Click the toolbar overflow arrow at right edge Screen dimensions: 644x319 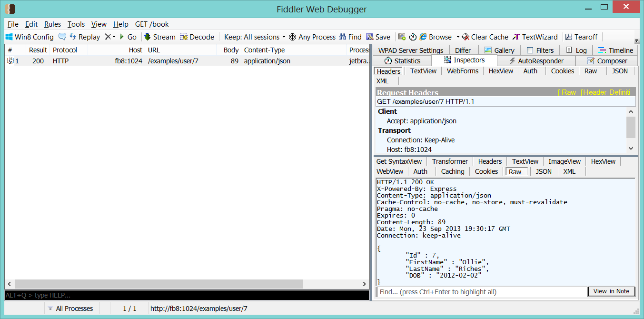tap(637, 40)
